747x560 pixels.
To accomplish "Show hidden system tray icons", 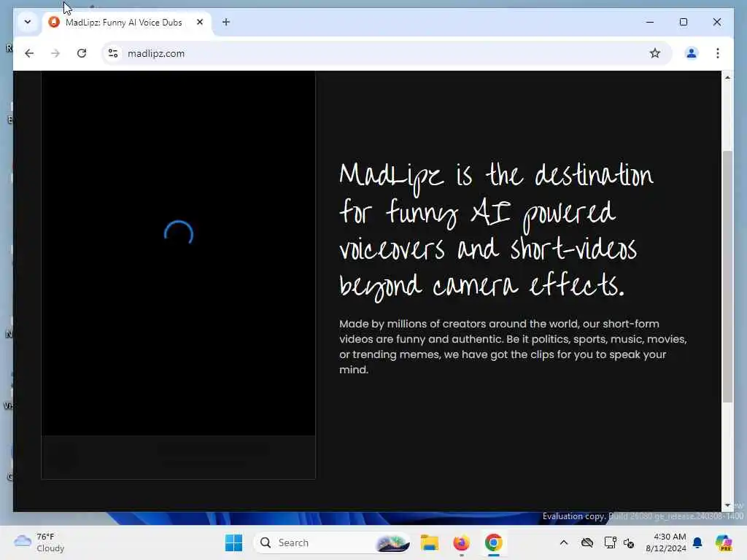I will click(564, 542).
